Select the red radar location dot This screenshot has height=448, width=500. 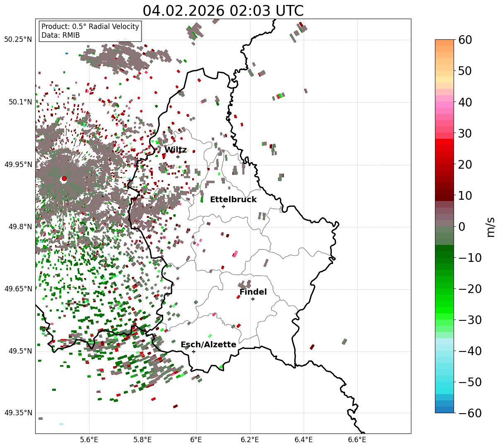[x=64, y=179]
